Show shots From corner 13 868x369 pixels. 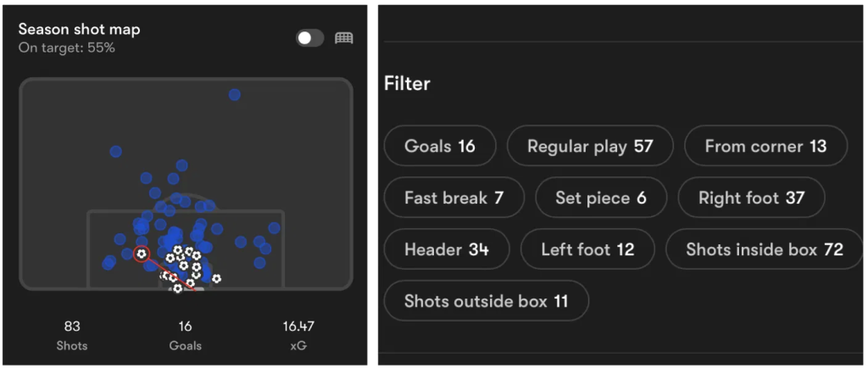765,146
